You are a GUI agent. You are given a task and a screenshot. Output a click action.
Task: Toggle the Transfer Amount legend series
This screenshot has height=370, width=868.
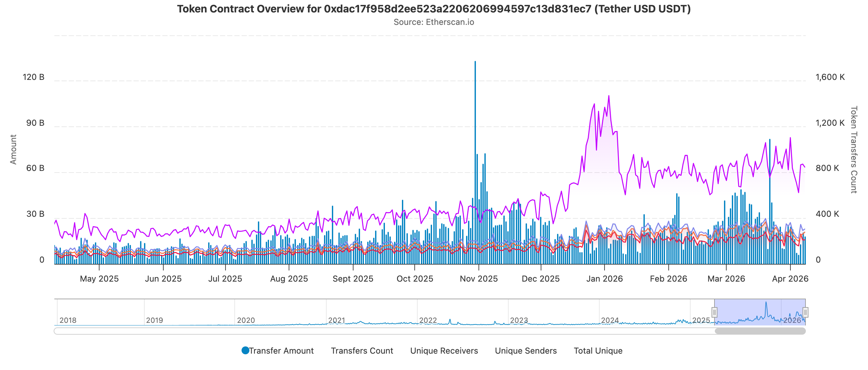point(281,350)
